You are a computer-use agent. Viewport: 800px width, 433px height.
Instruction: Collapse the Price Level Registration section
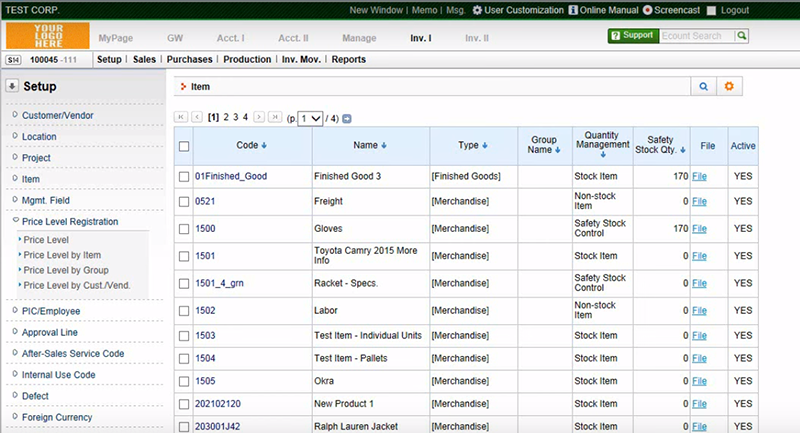69,221
